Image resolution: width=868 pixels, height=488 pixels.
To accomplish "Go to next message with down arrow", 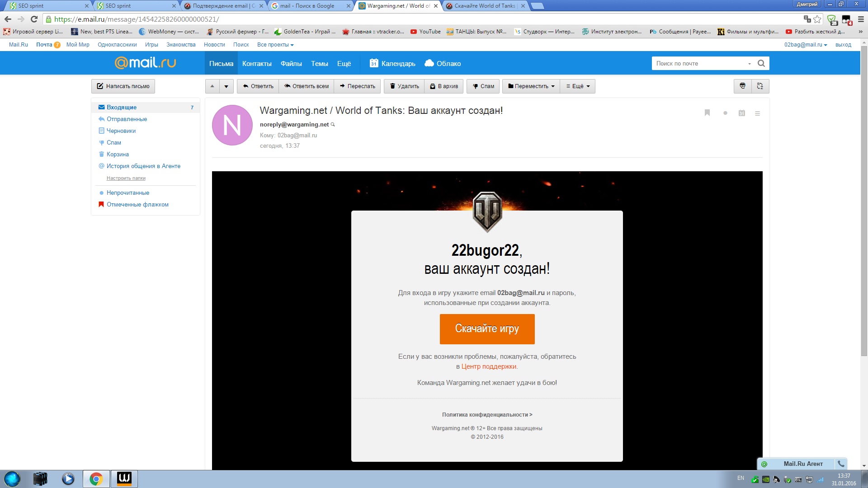I will click(226, 86).
